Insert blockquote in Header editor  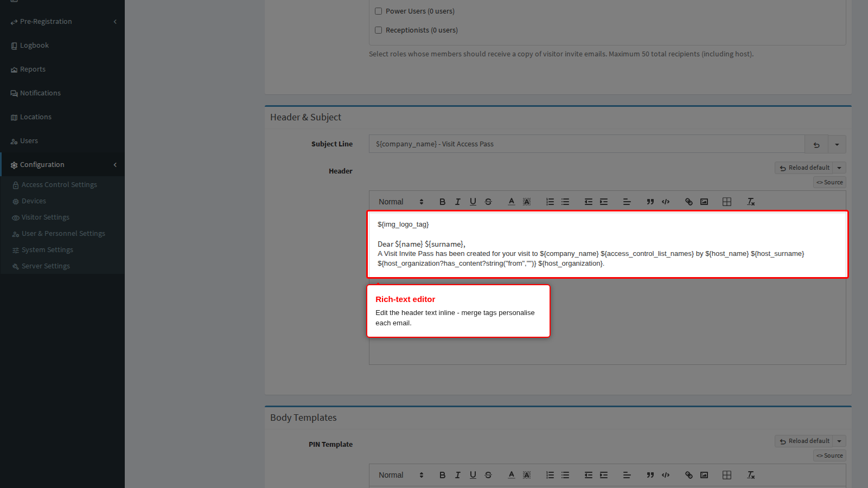[x=650, y=202]
